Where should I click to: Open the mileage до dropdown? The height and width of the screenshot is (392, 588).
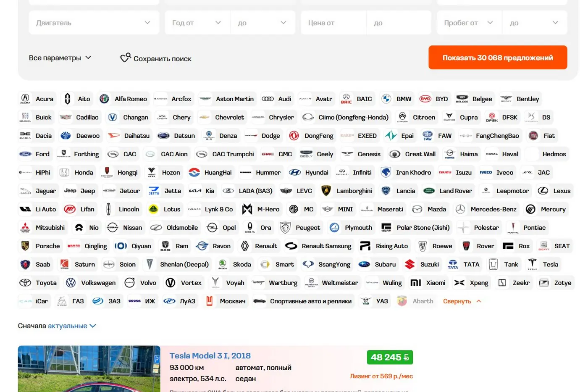click(535, 23)
